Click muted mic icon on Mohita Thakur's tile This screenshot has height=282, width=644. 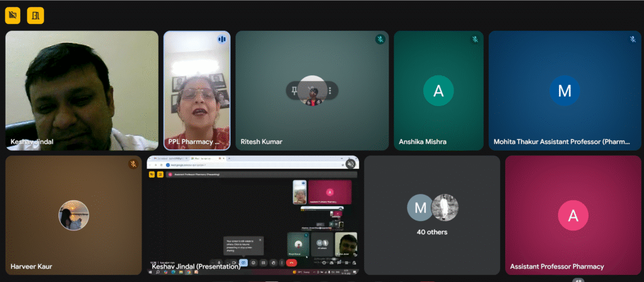click(633, 39)
